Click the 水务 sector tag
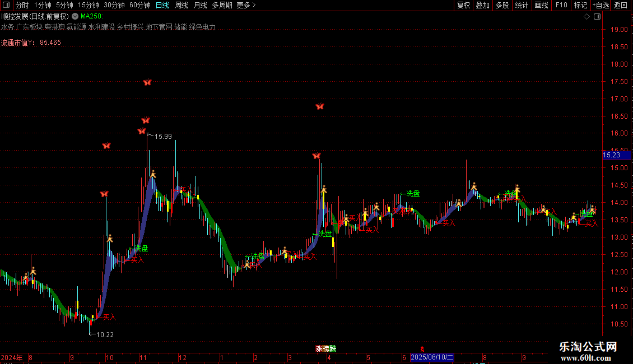Viewport: 633px width, 364px height. click(7, 27)
